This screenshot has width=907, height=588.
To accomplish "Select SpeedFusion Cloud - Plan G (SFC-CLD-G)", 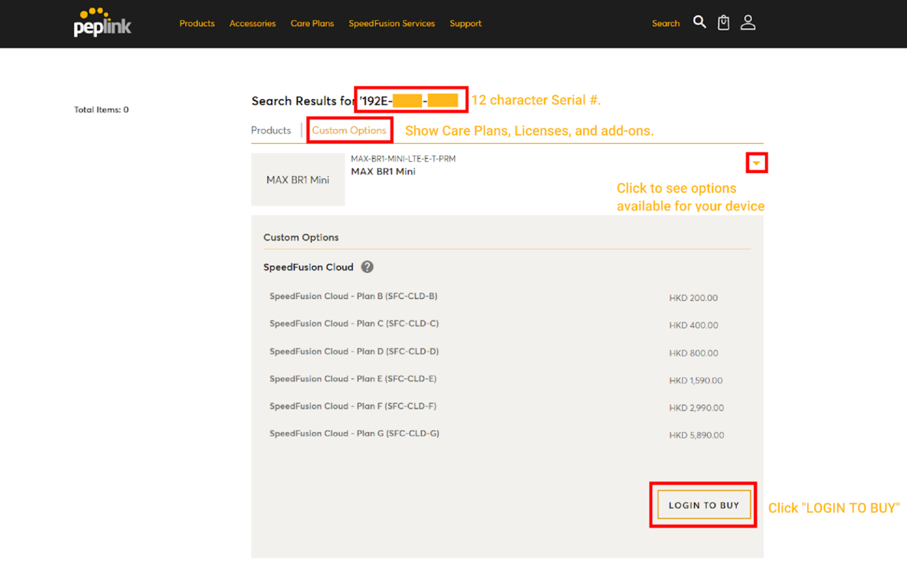I will coord(354,433).
